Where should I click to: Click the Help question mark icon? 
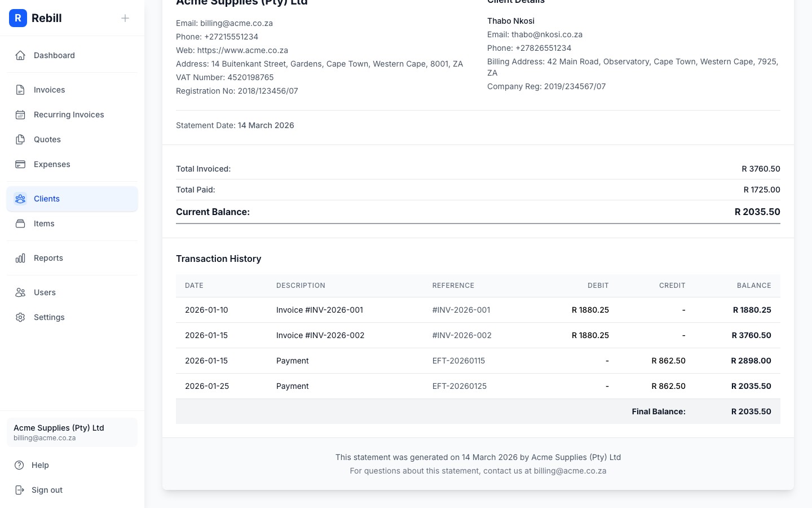pos(20,465)
